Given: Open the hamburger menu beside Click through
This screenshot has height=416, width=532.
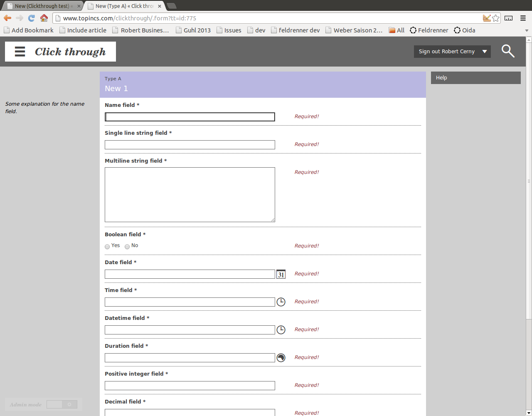Looking at the screenshot, I should (20, 52).
